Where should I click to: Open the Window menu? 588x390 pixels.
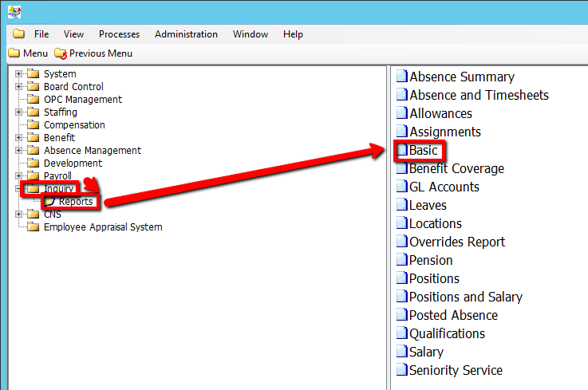click(250, 34)
